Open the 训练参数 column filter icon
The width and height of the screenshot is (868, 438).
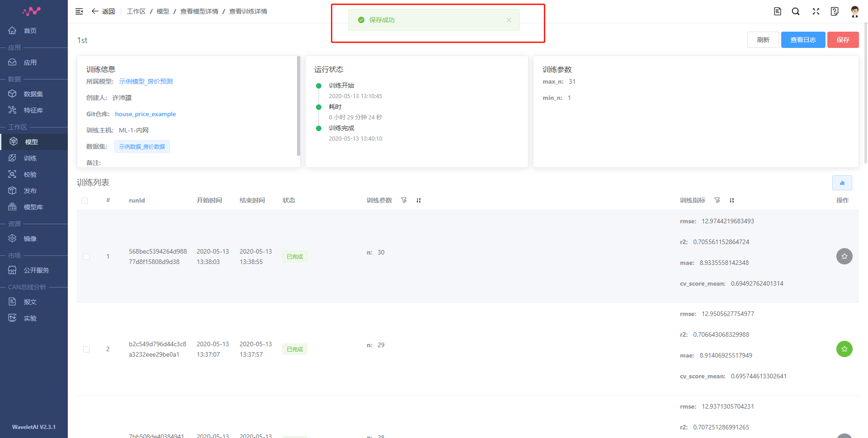(404, 200)
